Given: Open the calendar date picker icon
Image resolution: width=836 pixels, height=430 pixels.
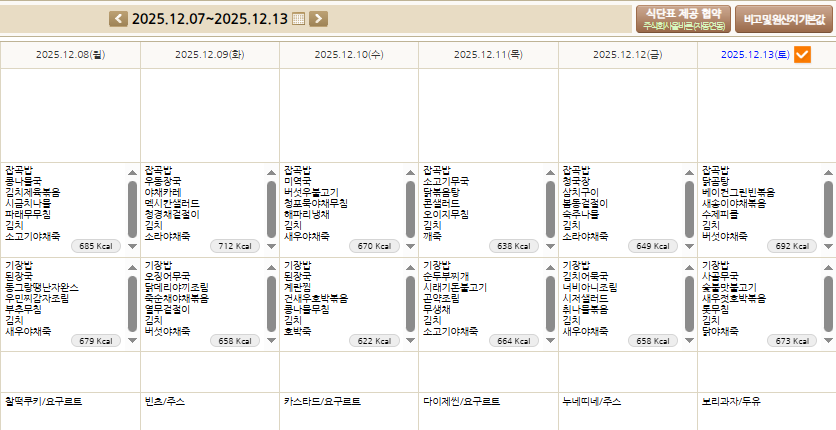Looking at the screenshot, I should [x=298, y=18].
